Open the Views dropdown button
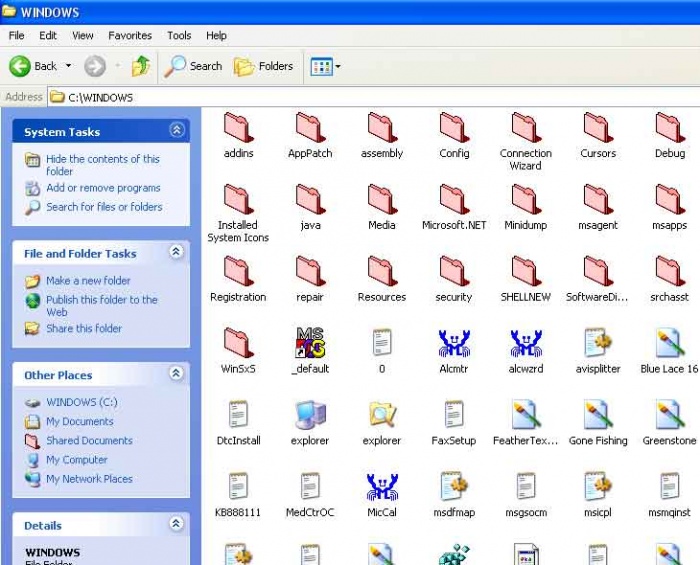 [325, 66]
